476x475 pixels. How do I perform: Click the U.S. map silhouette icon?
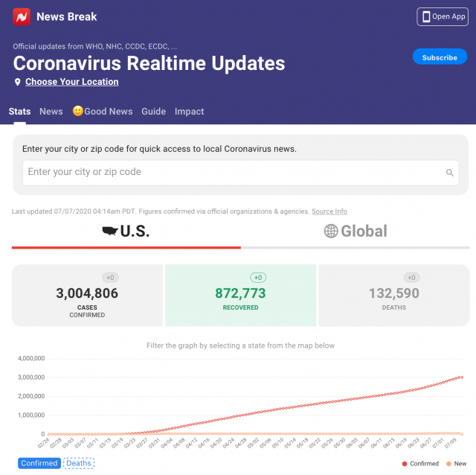coord(110,232)
